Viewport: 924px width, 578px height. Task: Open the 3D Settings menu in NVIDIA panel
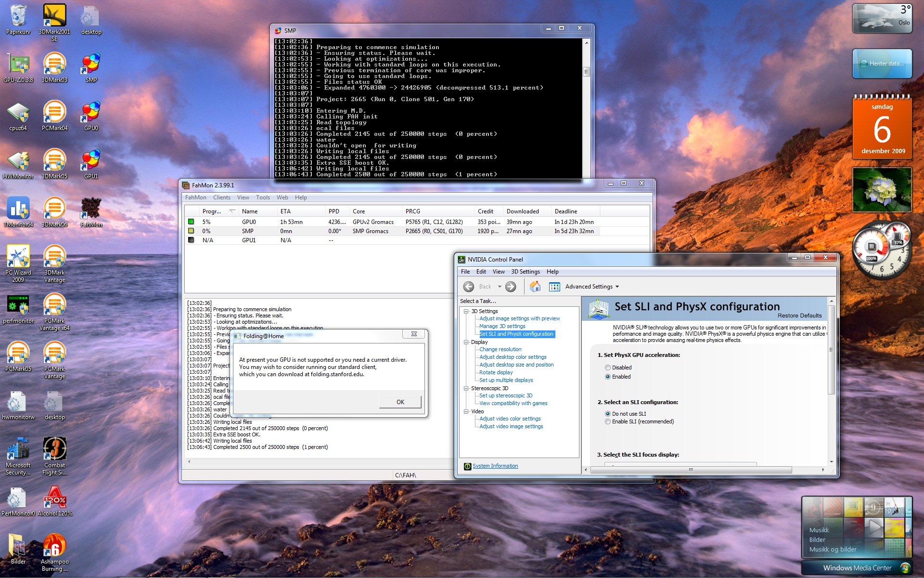coord(525,272)
